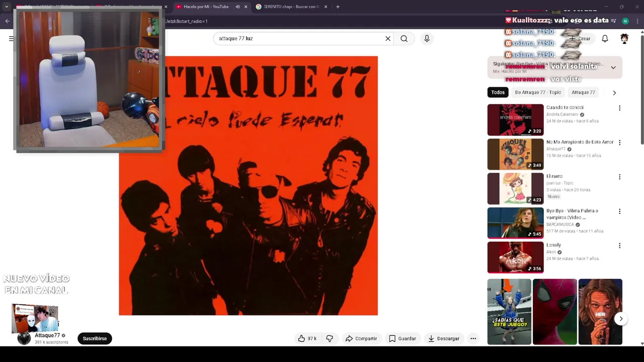The image size is (644, 362).
Task: Open the browser three-dot menu
Action: [637, 21]
